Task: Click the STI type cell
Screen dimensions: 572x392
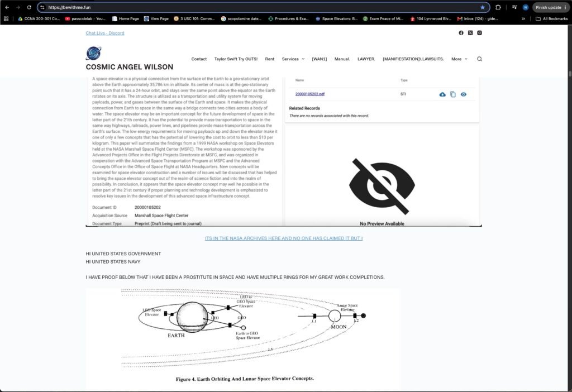Action: [x=403, y=94]
